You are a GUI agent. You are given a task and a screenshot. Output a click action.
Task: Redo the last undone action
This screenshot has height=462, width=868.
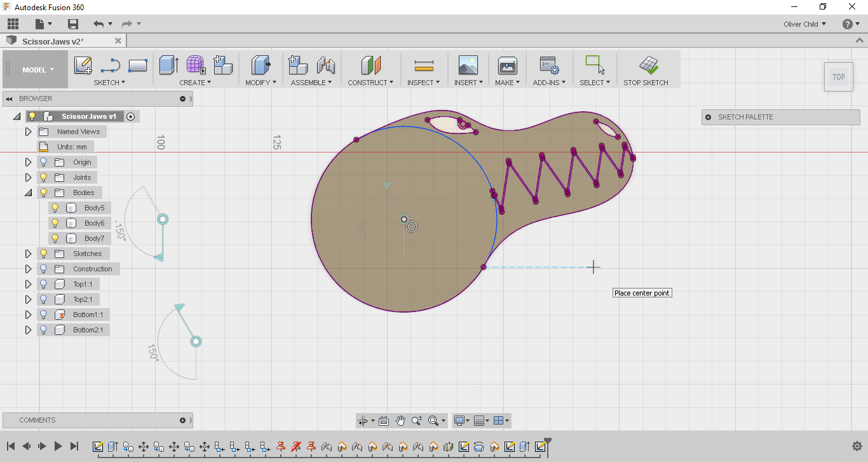click(127, 24)
